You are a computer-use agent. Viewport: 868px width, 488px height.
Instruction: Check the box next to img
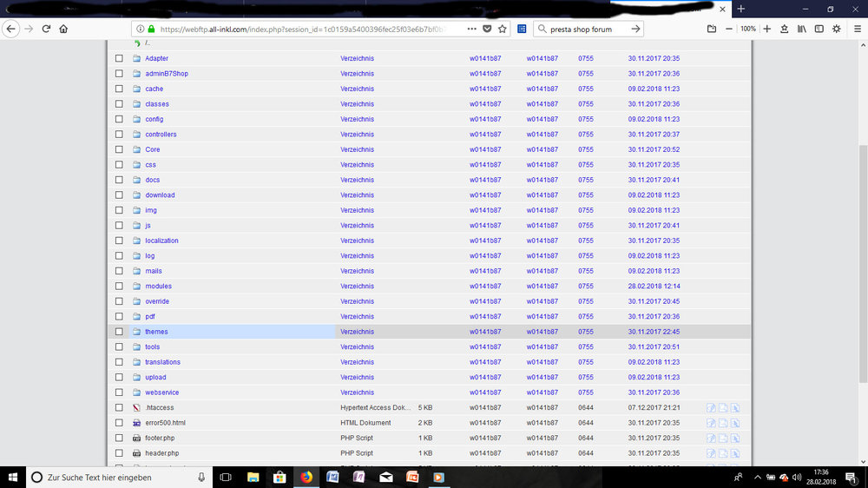pyautogui.click(x=119, y=210)
